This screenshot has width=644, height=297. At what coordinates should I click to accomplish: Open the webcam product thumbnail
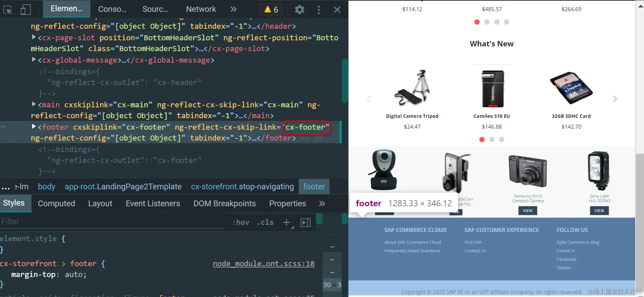[383, 170]
